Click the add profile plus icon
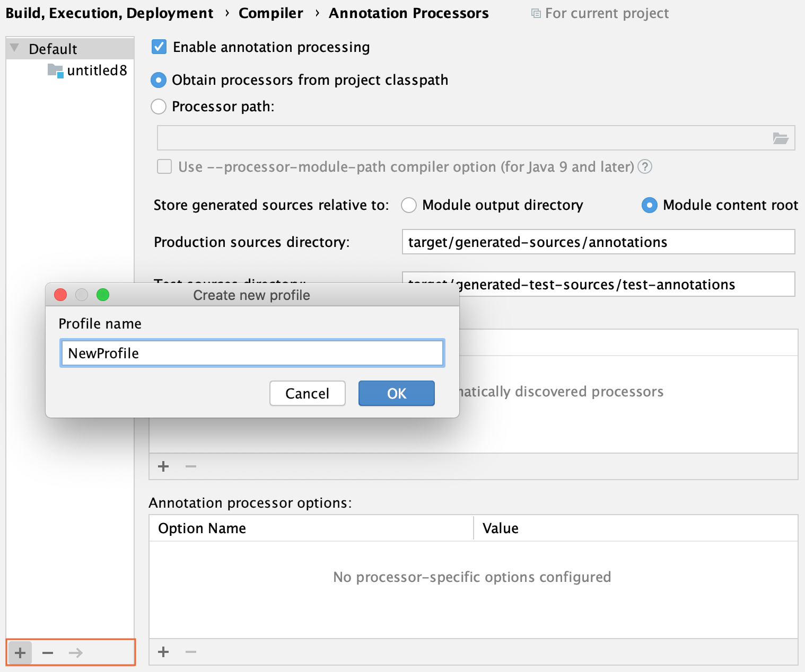 point(20,653)
